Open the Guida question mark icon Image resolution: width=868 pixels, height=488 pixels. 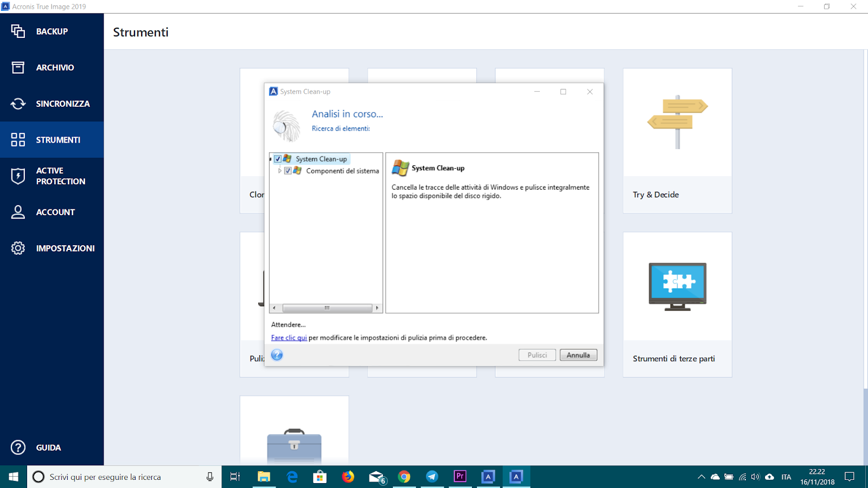pos(18,447)
